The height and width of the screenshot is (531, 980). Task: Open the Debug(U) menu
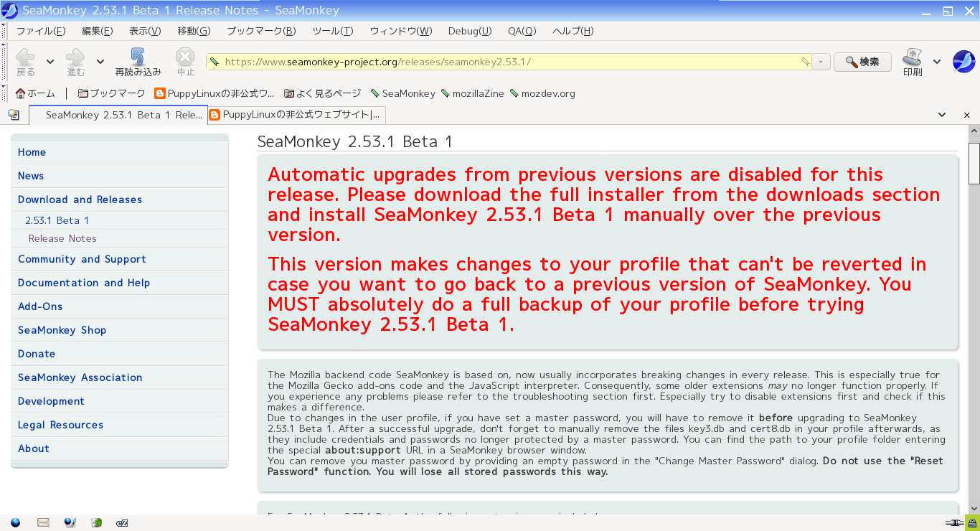click(x=470, y=31)
